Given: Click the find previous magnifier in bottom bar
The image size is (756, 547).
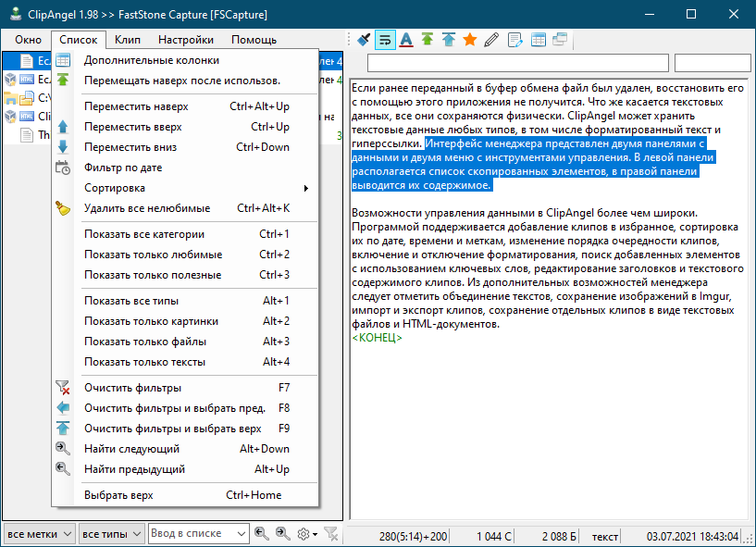Looking at the screenshot, I should [261, 533].
